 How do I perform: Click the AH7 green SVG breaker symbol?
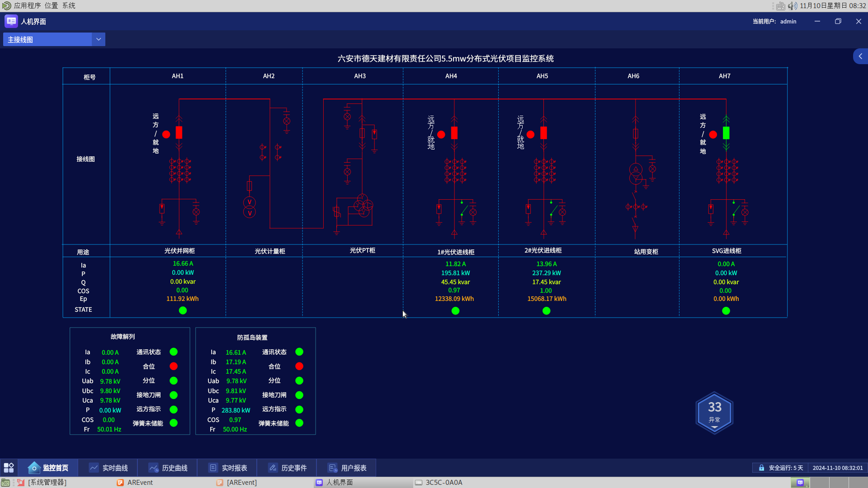point(726,133)
